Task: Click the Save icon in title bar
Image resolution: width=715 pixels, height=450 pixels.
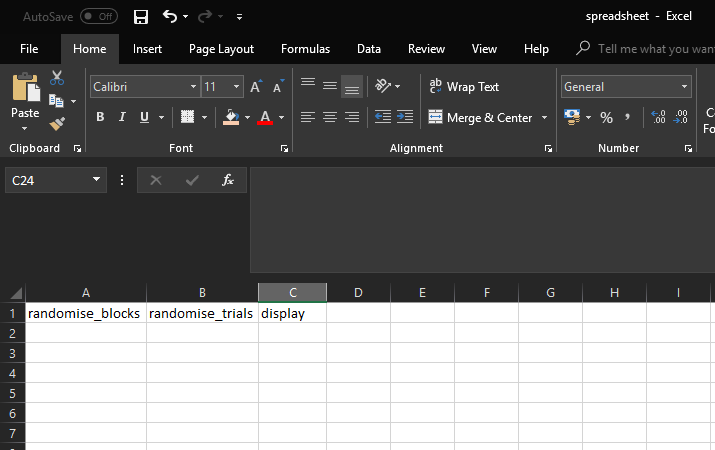Action: pyautogui.click(x=141, y=17)
